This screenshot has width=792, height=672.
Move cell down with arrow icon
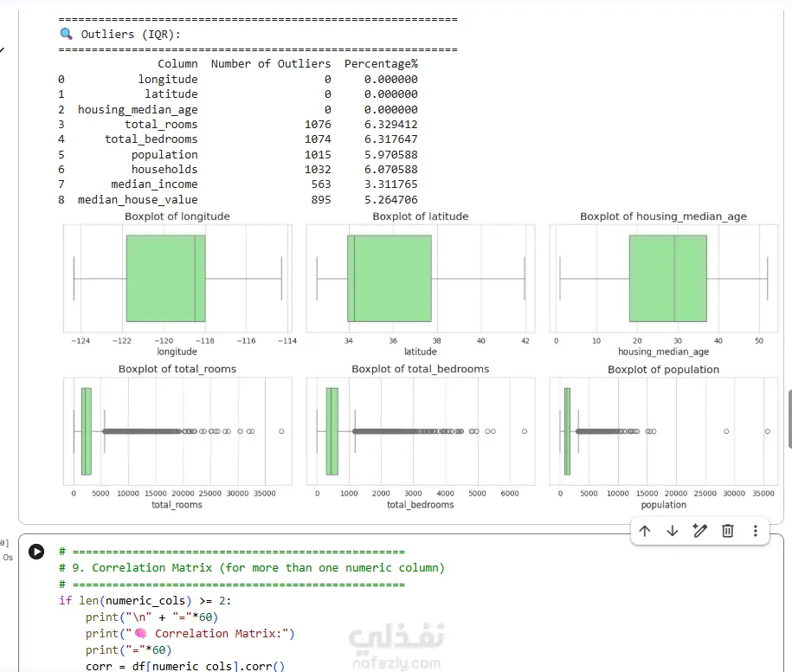point(673,531)
